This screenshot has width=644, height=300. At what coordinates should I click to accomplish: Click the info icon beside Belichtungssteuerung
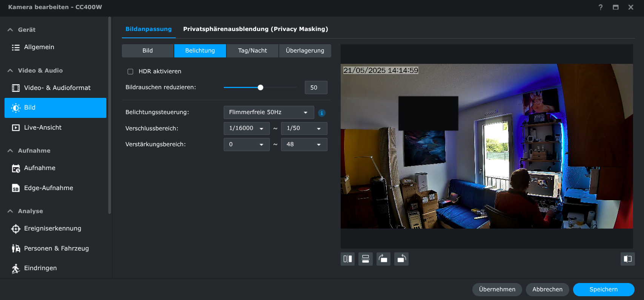click(321, 113)
